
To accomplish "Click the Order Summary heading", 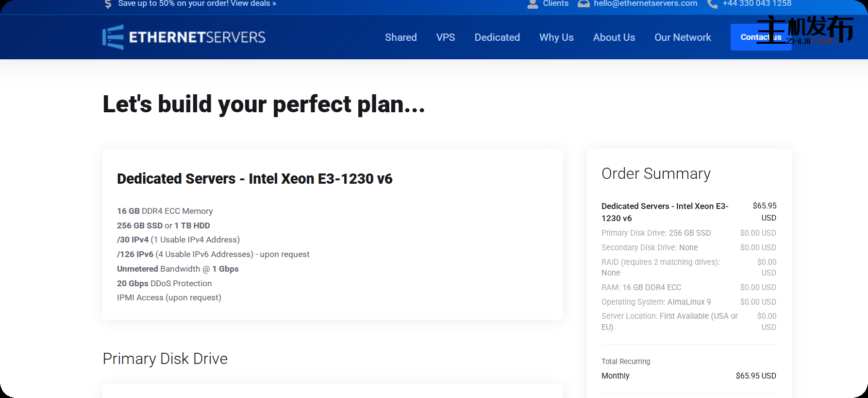I will pyautogui.click(x=655, y=173).
